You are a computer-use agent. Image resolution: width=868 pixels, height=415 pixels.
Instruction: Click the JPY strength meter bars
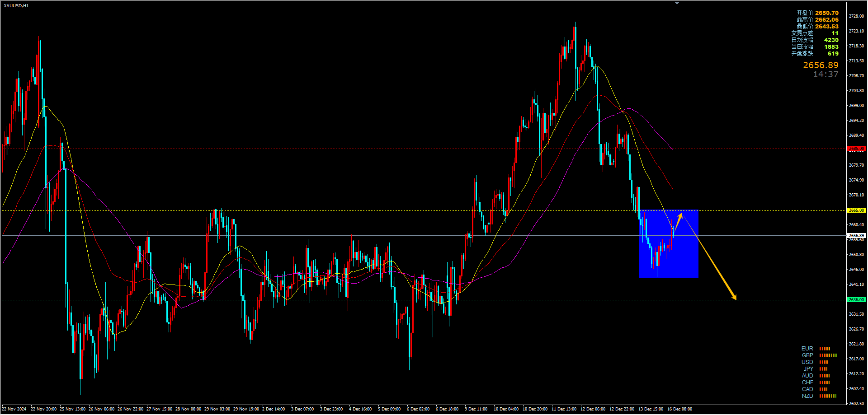(823, 369)
